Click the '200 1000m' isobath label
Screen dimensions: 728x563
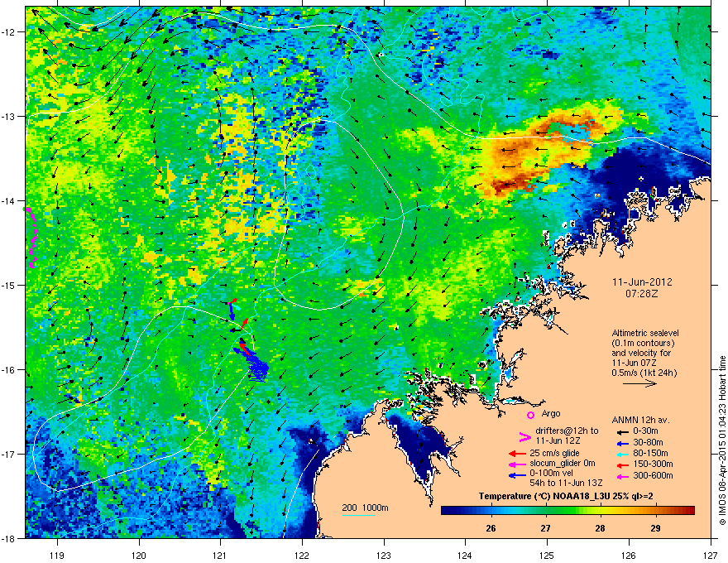365,508
